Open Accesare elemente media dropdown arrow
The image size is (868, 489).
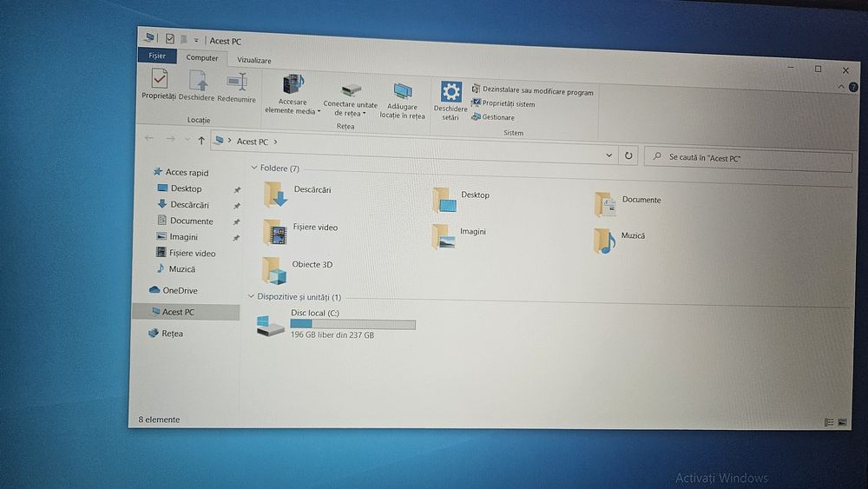coord(319,111)
